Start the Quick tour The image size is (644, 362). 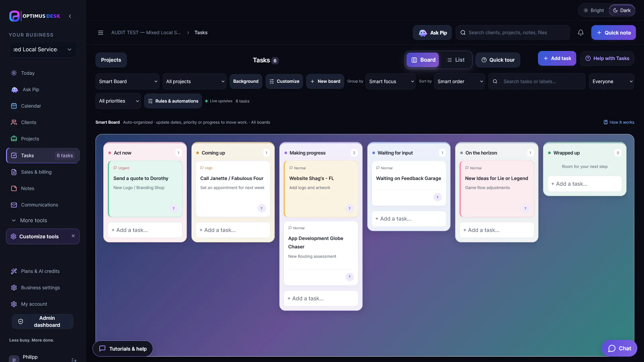tap(498, 60)
